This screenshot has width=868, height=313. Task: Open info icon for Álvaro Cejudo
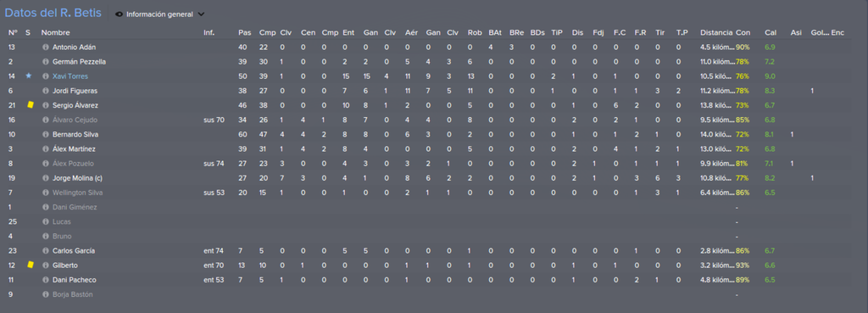(x=46, y=120)
